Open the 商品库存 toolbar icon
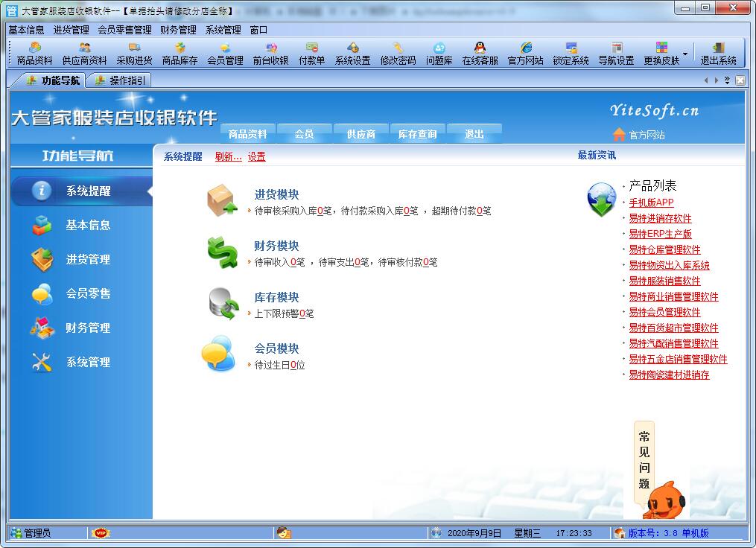 (180, 54)
